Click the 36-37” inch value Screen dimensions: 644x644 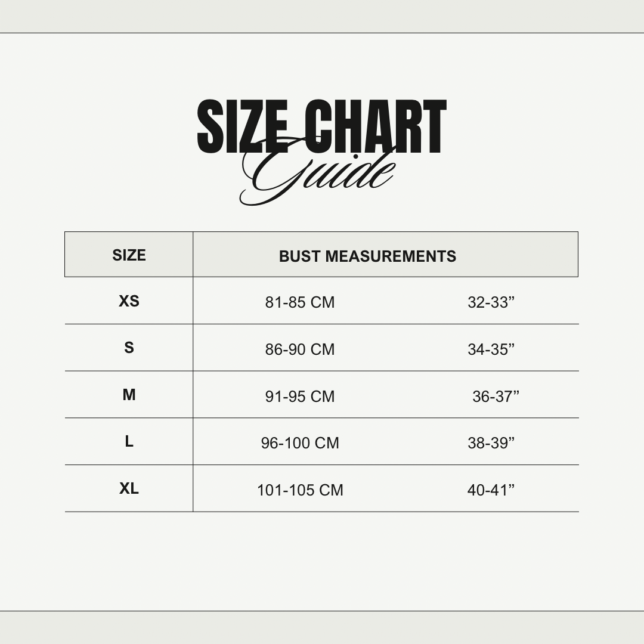496,397
